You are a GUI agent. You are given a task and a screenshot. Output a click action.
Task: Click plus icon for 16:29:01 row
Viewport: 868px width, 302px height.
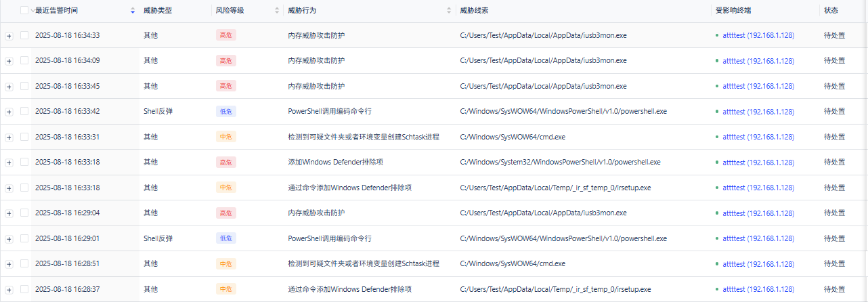tap(9, 239)
